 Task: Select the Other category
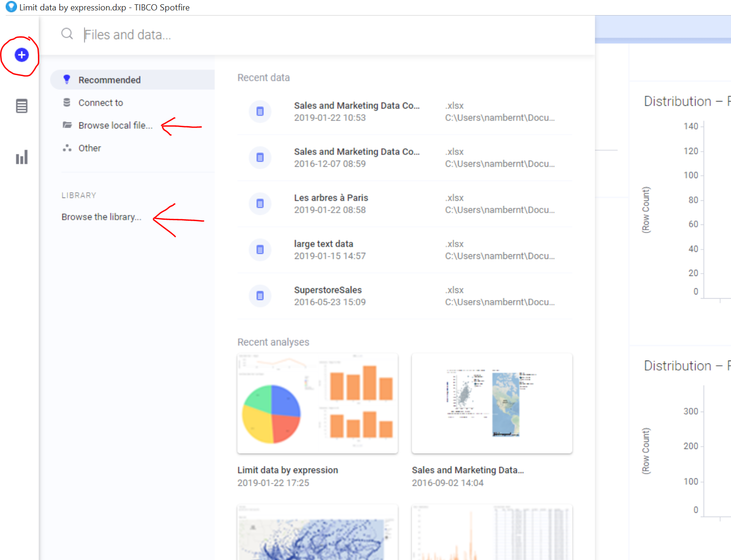click(x=89, y=148)
